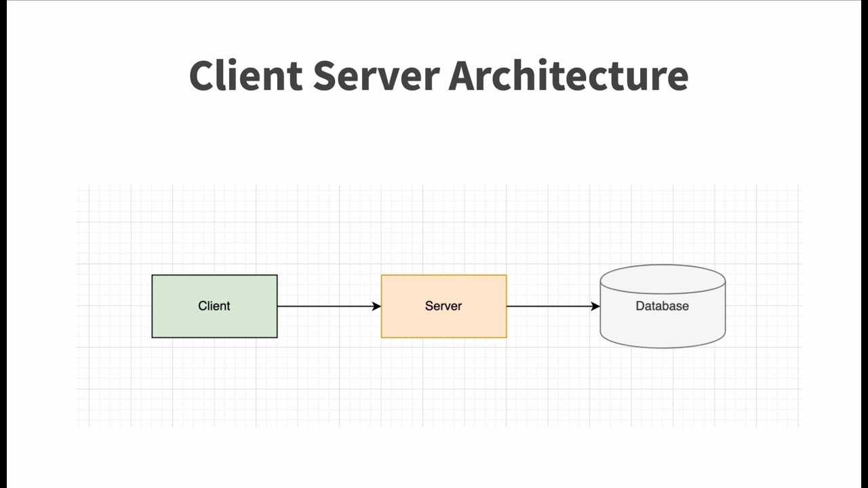Select the orange Server box

tap(443, 306)
